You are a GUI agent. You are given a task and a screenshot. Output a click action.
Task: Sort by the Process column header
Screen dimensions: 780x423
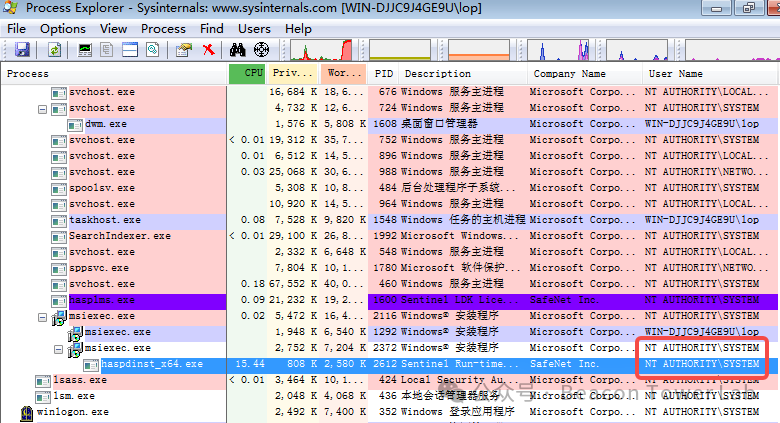[114, 74]
